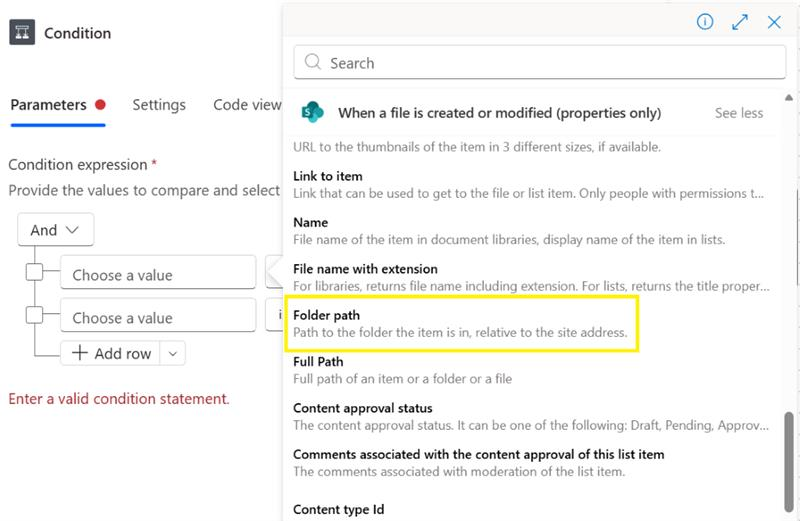800x521 pixels.
Task: Click the Add row button
Action: click(x=111, y=353)
